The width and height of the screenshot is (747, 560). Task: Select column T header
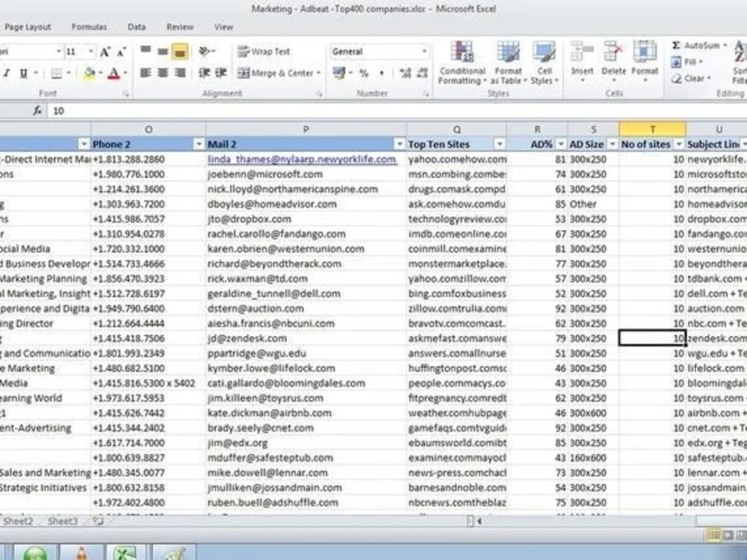[652, 129]
